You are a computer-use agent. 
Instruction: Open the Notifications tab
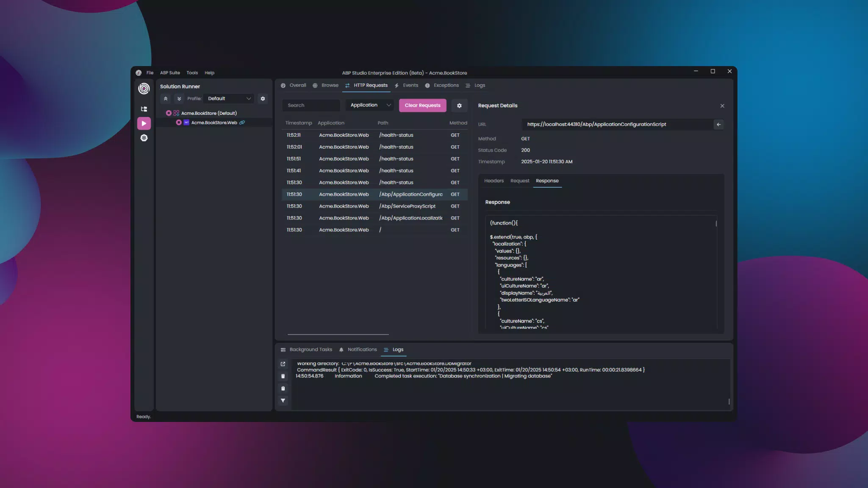click(358, 350)
